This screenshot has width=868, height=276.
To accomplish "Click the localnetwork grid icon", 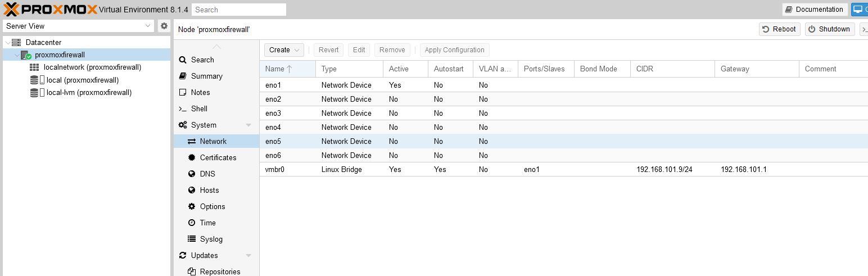I will tap(34, 67).
